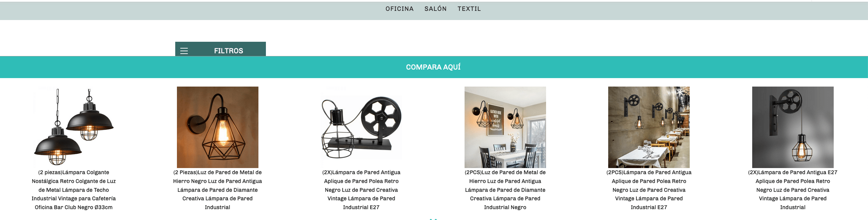The image size is (868, 220).
Task: Open the (2X)Lámpara de Pared Antigua E27 link
Action: tap(793, 190)
